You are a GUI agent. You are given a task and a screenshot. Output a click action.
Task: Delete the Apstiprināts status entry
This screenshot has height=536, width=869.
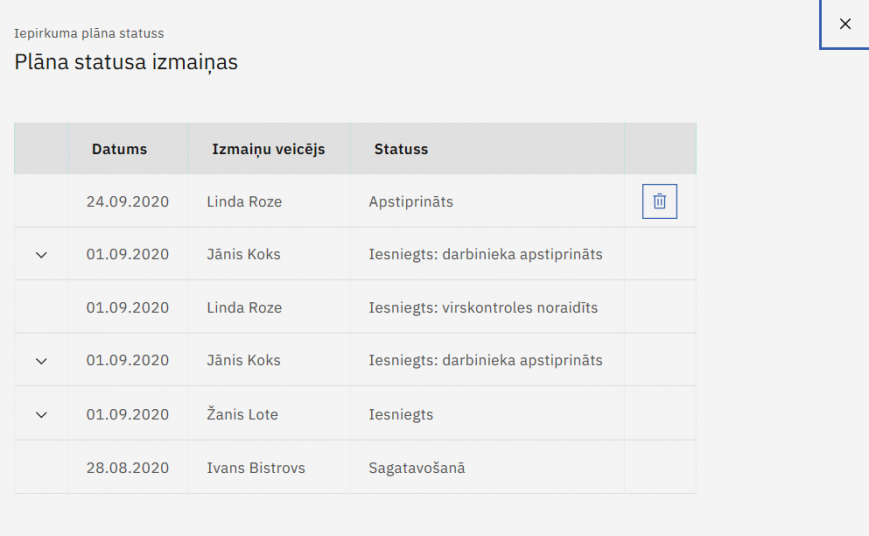click(659, 202)
